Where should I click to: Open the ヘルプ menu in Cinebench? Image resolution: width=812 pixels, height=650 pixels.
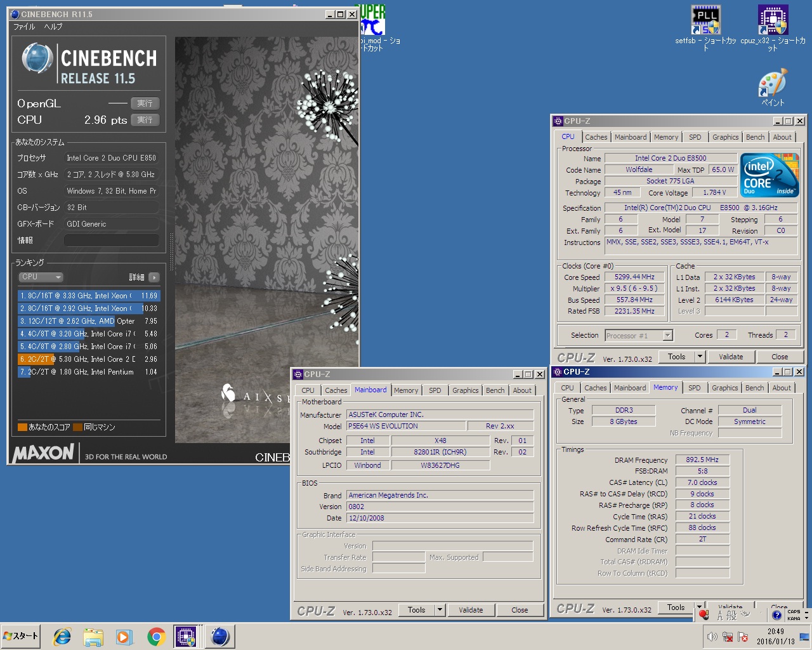[x=53, y=27]
